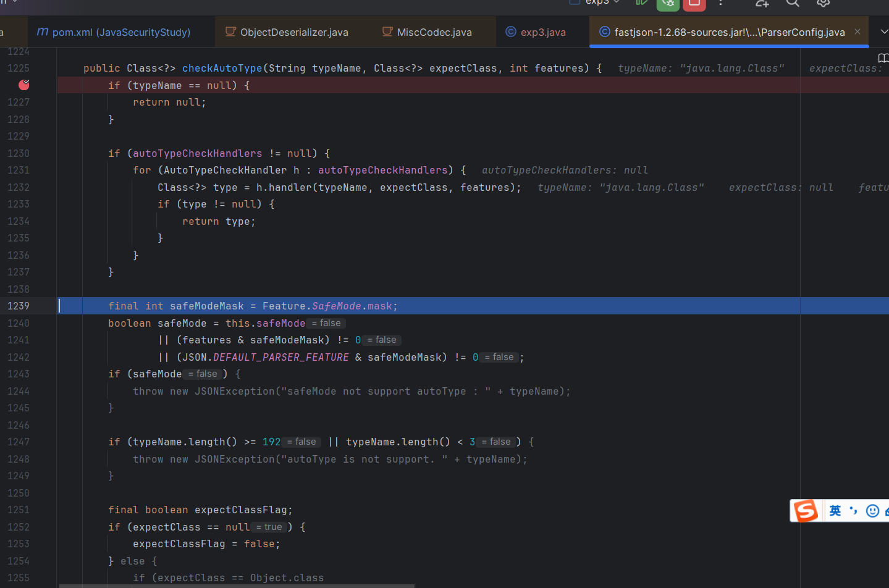
Task: Close the ParserConfig.java tab
Action: pos(857,31)
